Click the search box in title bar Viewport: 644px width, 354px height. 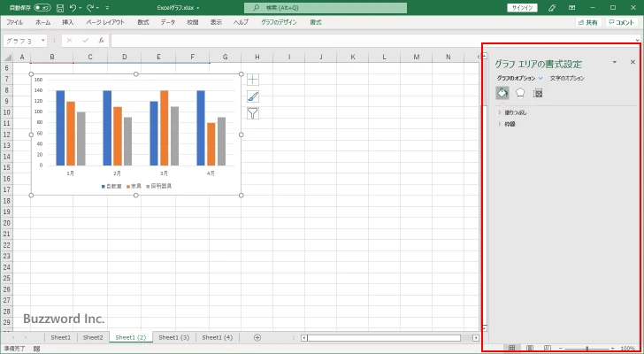pyautogui.click(x=326, y=8)
